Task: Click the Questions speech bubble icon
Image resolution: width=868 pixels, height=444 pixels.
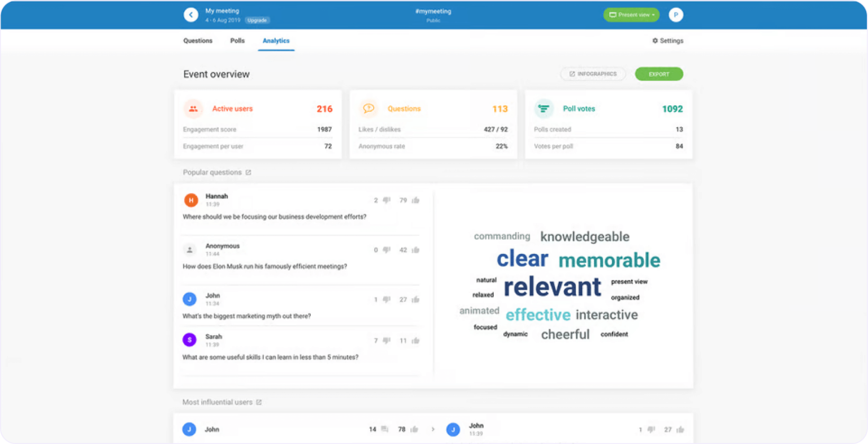Action: tap(369, 109)
